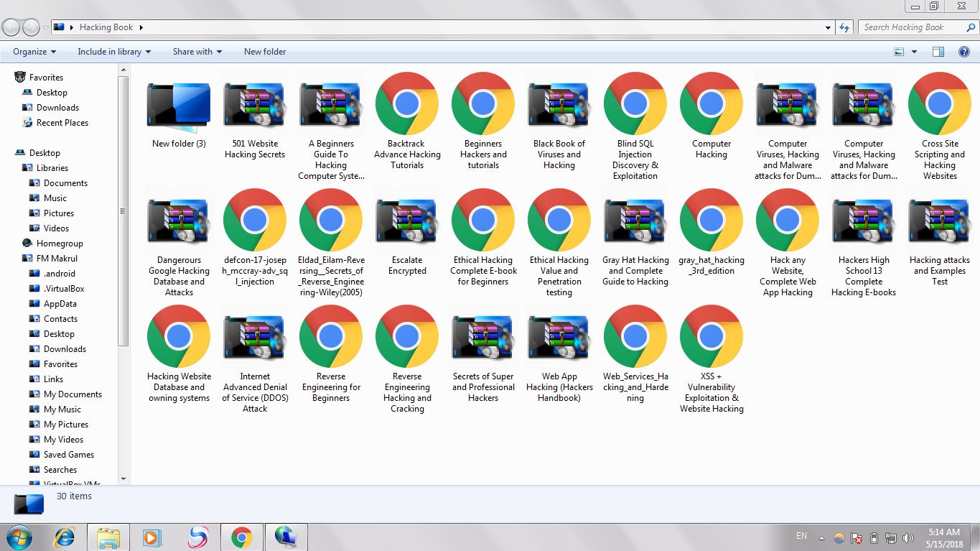The height and width of the screenshot is (551, 980).
Task: Select the Eldad_Eilam Reversing Secrets file
Action: tap(331, 243)
